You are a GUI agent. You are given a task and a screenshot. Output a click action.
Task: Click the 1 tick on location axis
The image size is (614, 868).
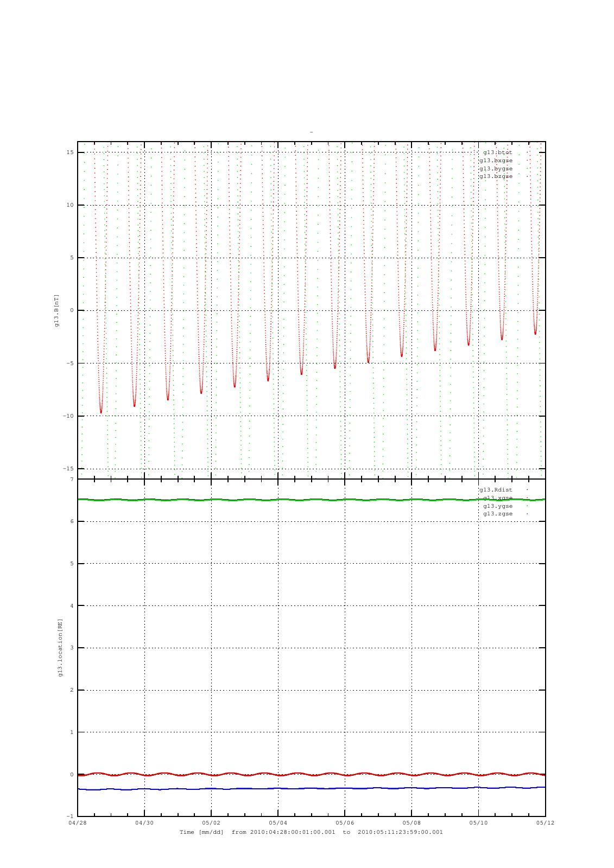point(72,732)
